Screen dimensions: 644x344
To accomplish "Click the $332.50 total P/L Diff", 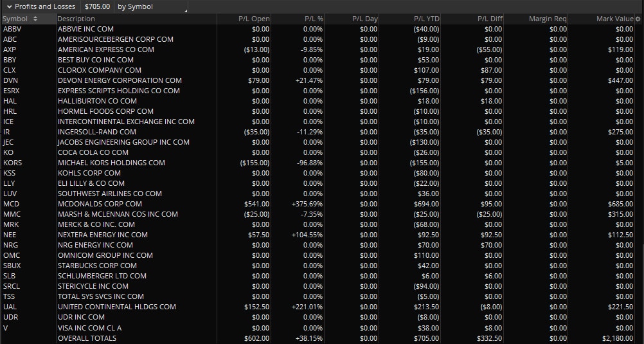I will tap(489, 338).
